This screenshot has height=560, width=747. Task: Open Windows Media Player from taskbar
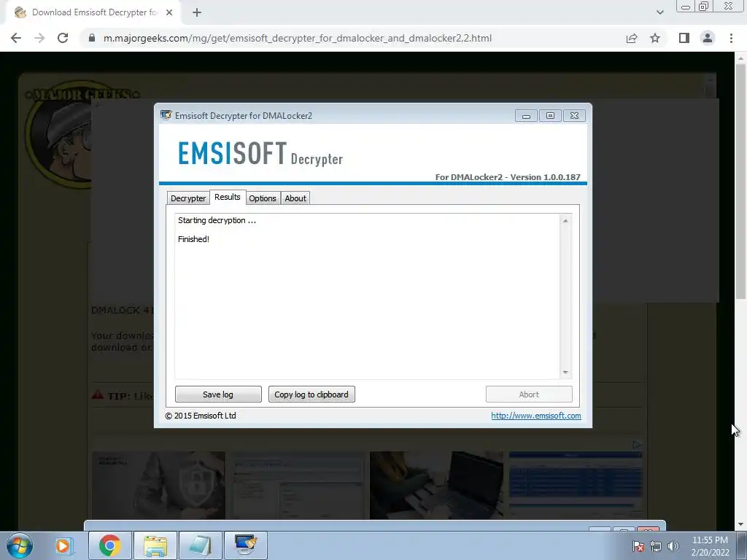[x=63, y=545]
